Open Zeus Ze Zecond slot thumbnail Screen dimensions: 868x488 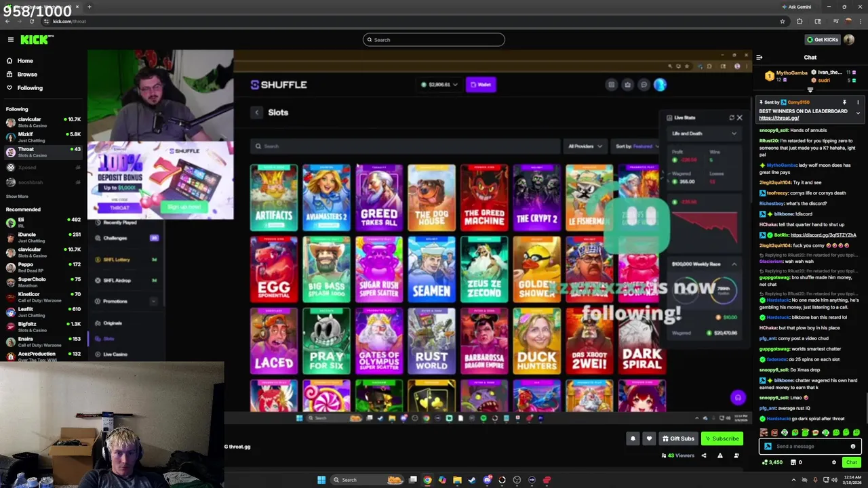[x=484, y=269]
